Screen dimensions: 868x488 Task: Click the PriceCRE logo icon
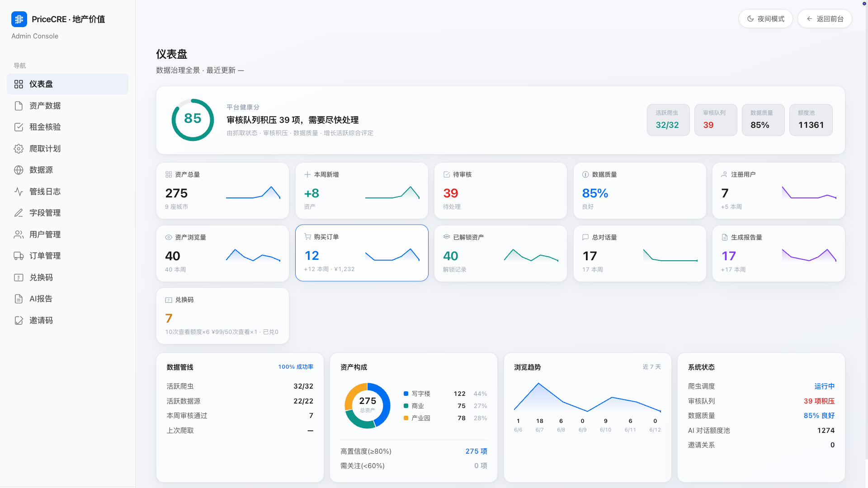pyautogui.click(x=19, y=19)
